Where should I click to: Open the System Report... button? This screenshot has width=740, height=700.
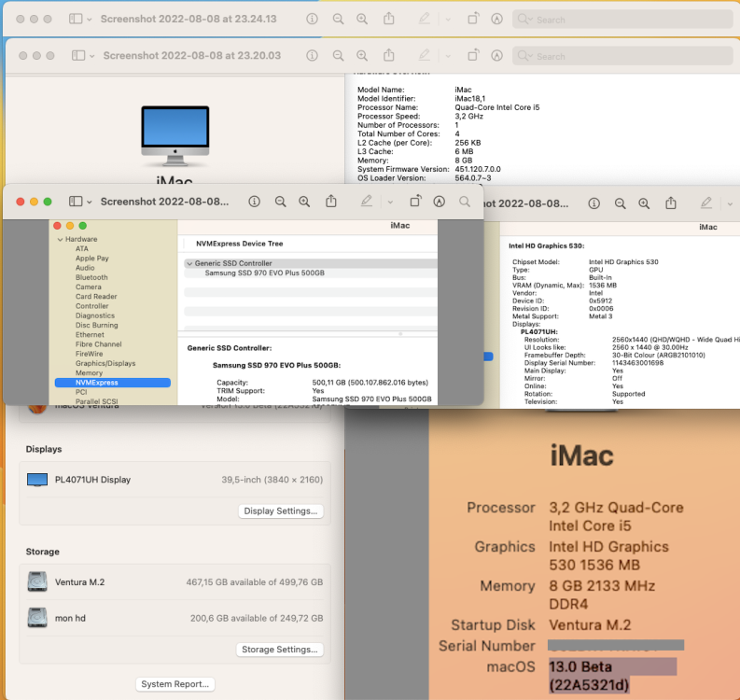[x=175, y=684]
